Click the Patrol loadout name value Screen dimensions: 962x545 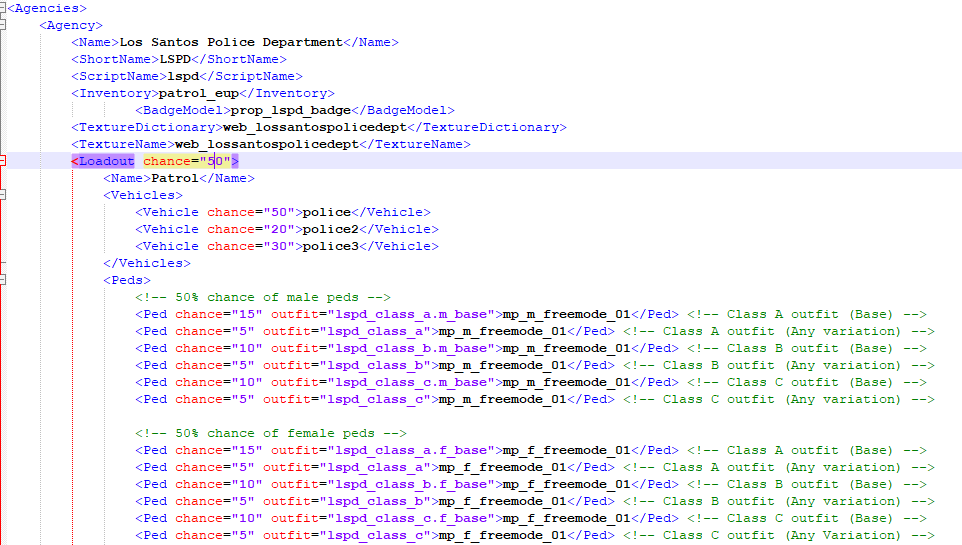click(175, 178)
